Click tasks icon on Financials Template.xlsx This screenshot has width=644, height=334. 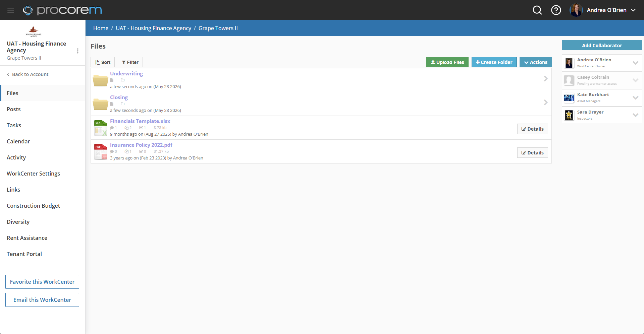(x=141, y=128)
